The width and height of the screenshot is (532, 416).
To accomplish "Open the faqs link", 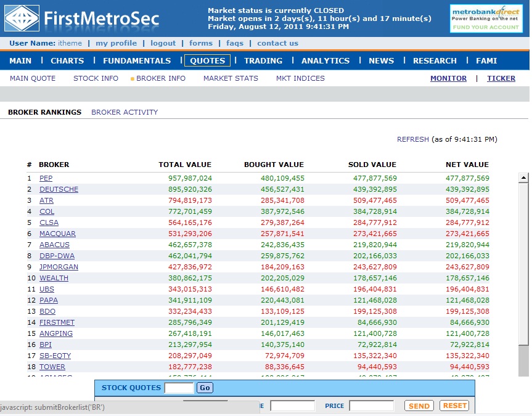I will (x=235, y=43).
